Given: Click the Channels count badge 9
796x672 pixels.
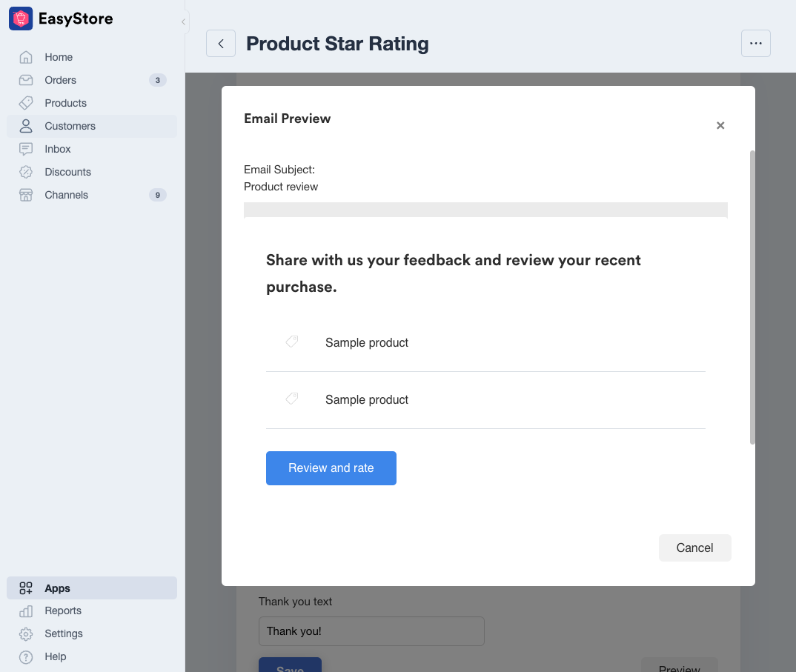Looking at the screenshot, I should coord(158,195).
